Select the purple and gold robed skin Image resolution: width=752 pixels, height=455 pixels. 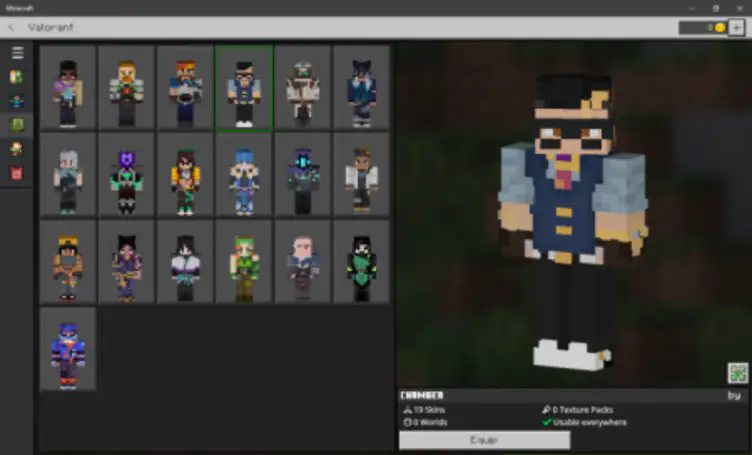coord(127,262)
